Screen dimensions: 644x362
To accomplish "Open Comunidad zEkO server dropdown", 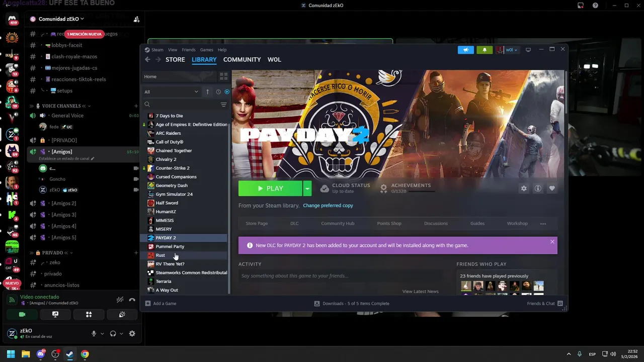I will pos(61,19).
